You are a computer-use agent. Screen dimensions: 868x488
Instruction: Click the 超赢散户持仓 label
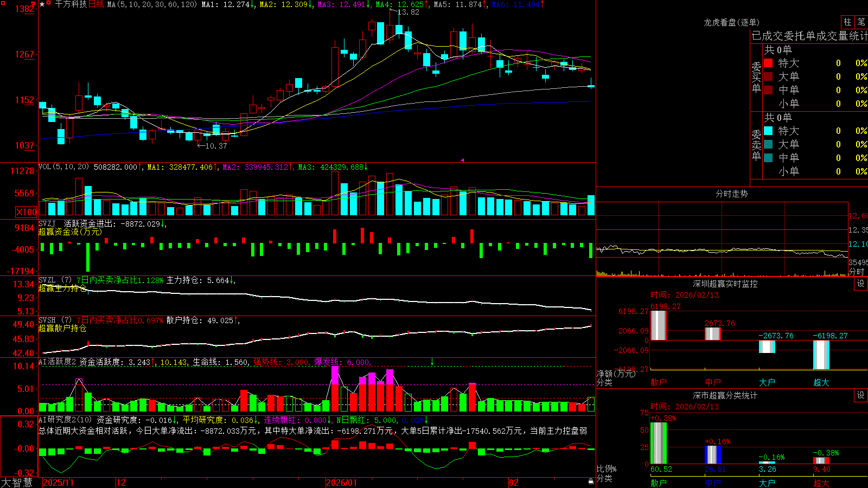(x=62, y=329)
